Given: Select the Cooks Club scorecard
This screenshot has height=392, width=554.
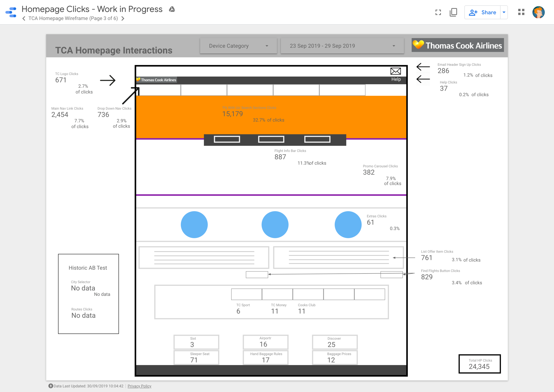Looking at the screenshot, I should pos(306,309).
